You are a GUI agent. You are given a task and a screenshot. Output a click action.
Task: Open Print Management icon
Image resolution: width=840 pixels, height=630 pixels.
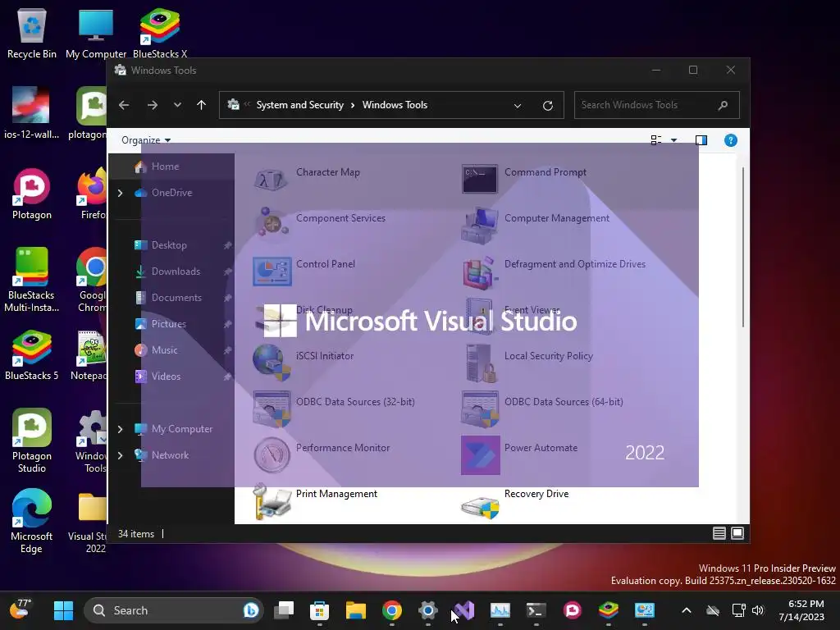coord(272,501)
